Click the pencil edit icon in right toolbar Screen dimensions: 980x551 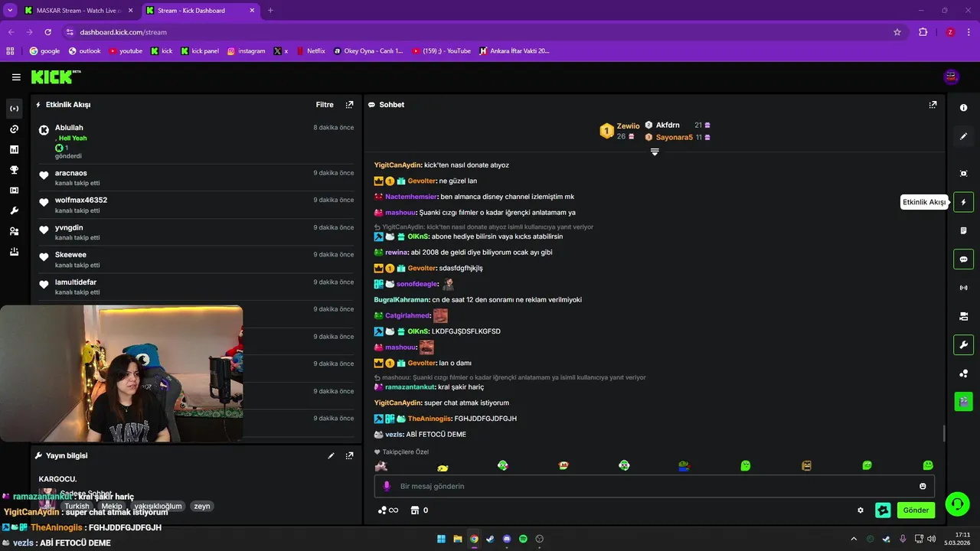coord(963,136)
